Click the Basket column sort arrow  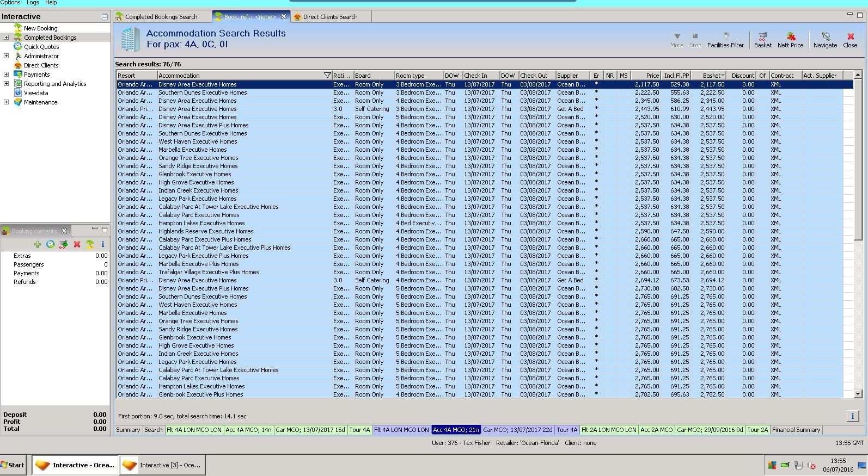[723, 76]
